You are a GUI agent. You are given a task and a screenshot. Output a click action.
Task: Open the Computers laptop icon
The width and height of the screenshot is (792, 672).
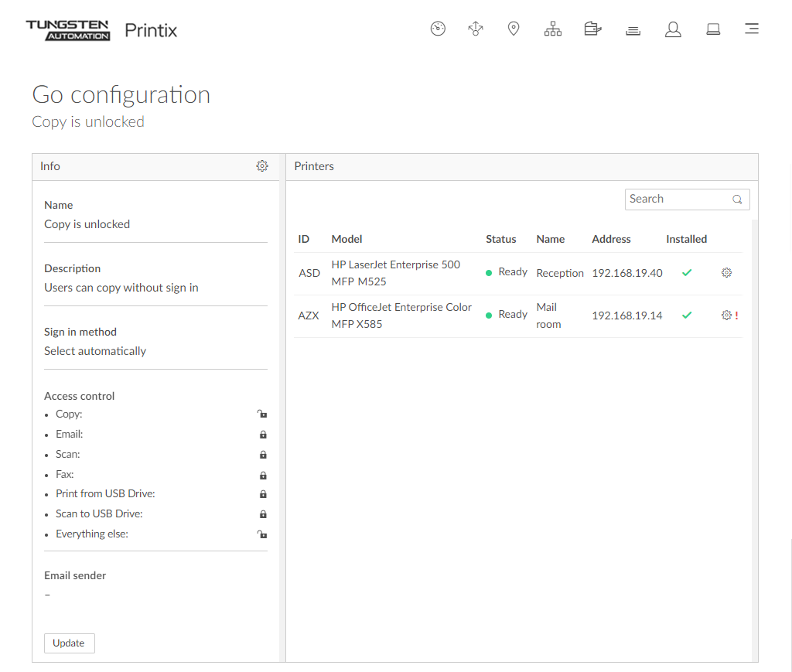point(713,29)
